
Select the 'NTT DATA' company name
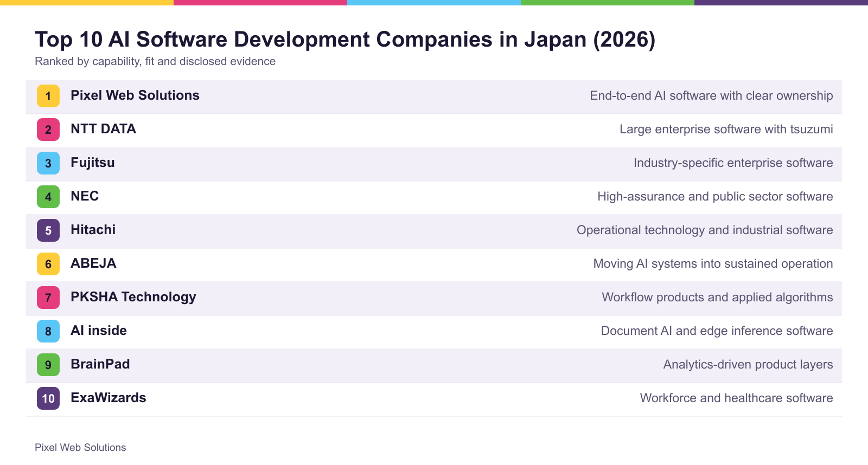pos(104,129)
